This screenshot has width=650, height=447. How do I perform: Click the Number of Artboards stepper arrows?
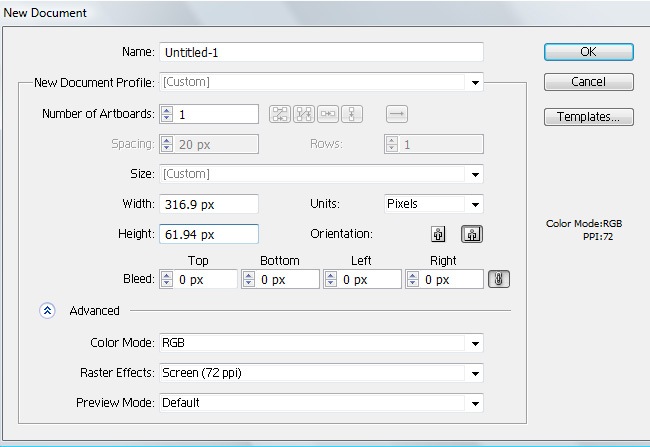(x=167, y=114)
